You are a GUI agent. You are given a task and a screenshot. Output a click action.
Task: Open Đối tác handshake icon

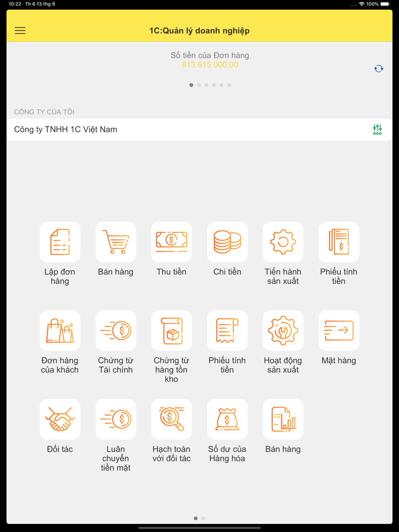[60, 419]
